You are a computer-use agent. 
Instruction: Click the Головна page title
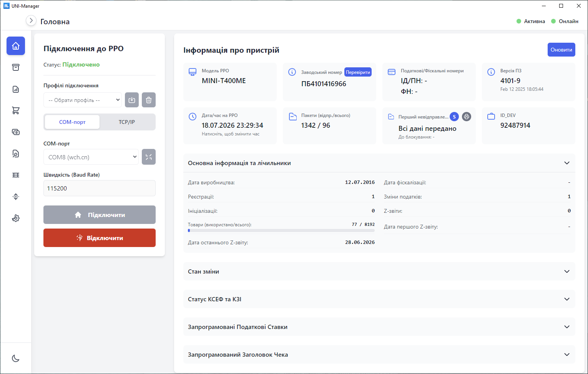pos(55,22)
